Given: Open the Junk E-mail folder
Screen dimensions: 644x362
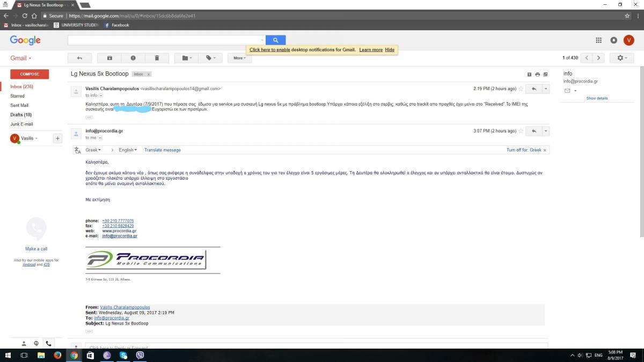Looking at the screenshot, I should (21, 124).
